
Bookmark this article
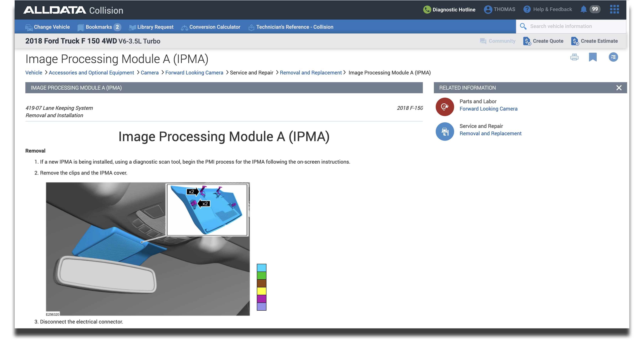(593, 57)
